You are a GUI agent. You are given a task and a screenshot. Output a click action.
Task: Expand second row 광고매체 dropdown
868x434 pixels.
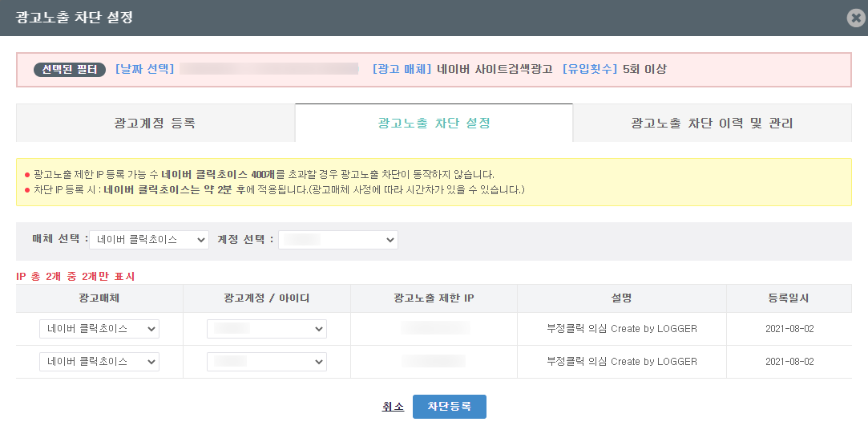click(99, 362)
